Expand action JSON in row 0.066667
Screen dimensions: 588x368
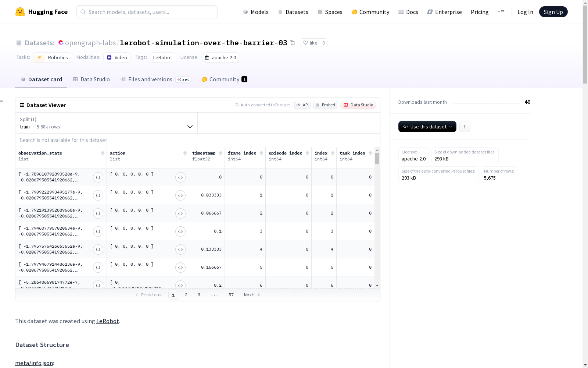point(180,213)
